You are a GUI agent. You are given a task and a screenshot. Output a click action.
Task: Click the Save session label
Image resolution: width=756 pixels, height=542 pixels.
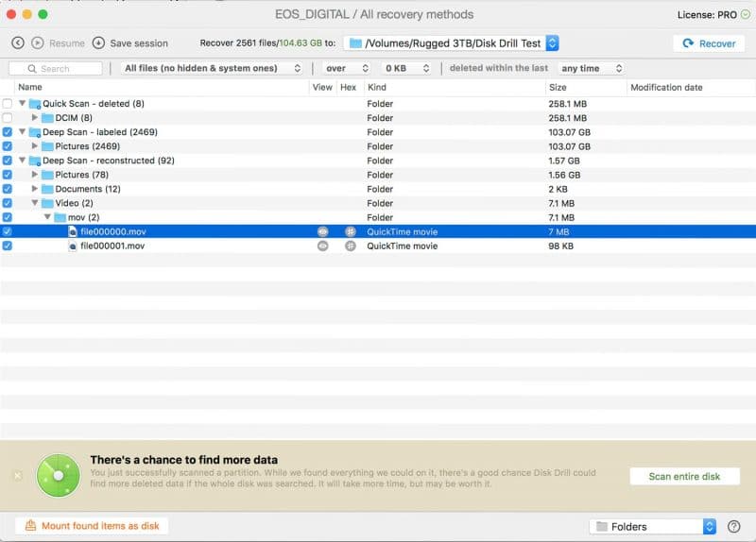tap(139, 43)
